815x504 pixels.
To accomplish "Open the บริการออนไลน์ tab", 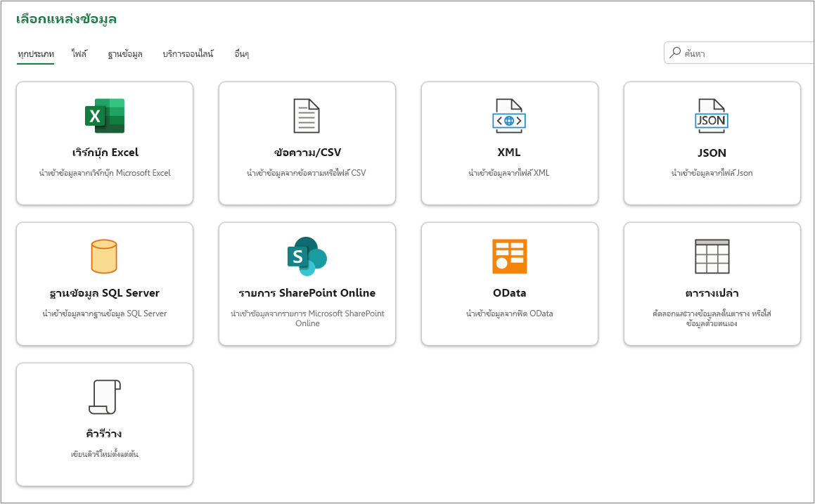I will point(188,53).
